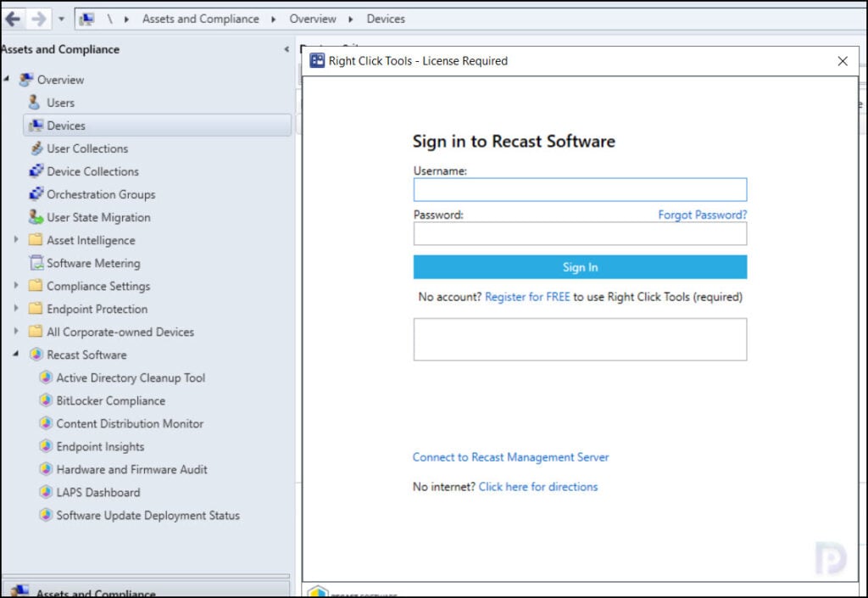Select Overview in the breadcrumb path
The width and height of the screenshot is (868, 598).
313,19
